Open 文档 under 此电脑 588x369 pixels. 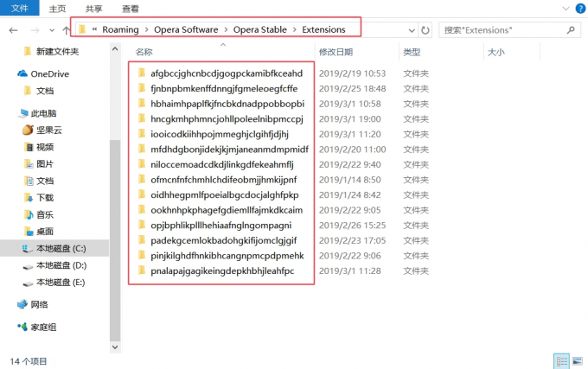coord(39,181)
